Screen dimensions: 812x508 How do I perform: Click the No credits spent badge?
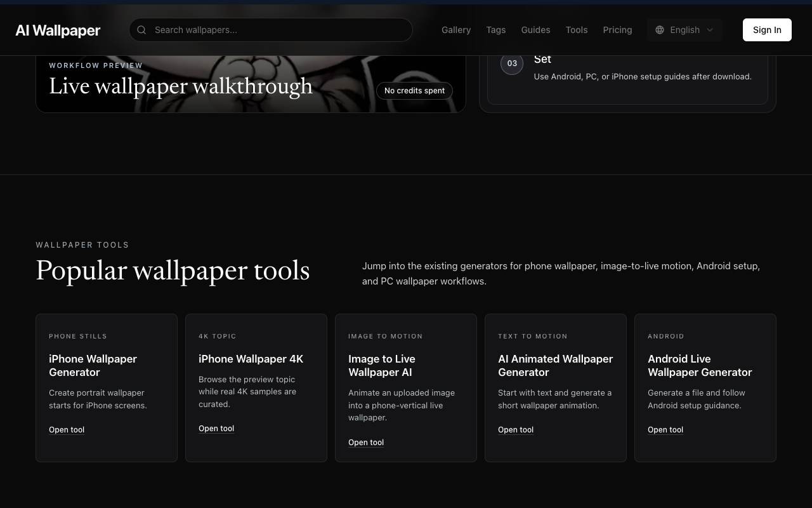414,91
